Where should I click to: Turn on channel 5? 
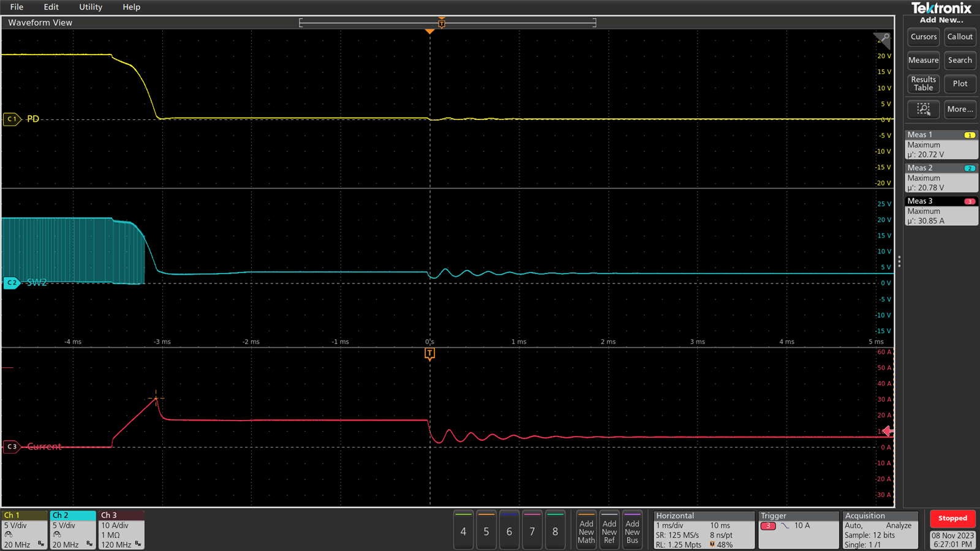(x=486, y=530)
